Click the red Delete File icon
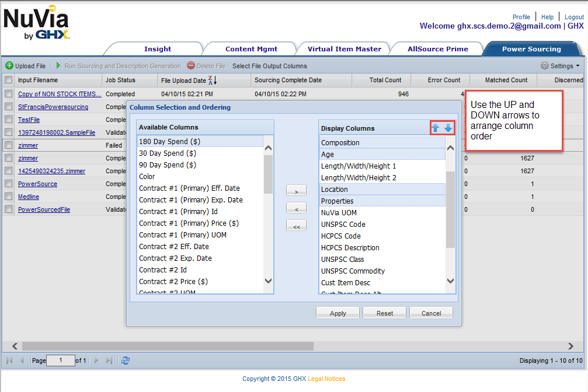Viewport: 588px width, 392px height. pyautogui.click(x=191, y=65)
